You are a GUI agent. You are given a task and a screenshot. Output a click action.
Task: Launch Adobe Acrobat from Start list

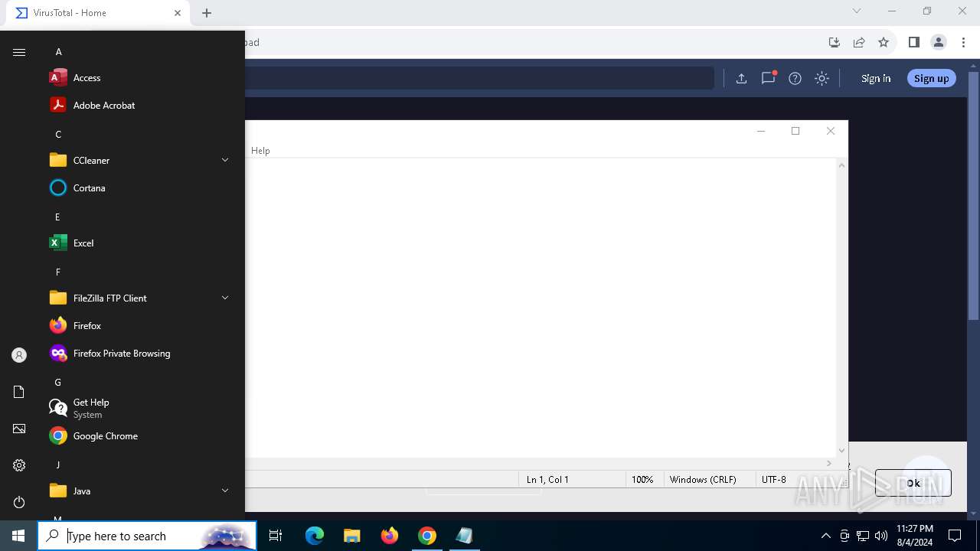tap(138, 106)
